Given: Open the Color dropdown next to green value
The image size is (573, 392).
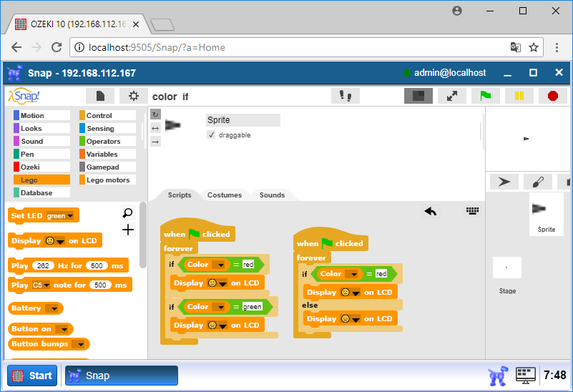Looking at the screenshot, I should point(218,307).
